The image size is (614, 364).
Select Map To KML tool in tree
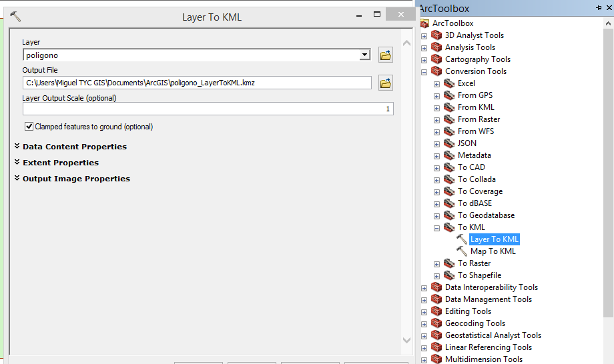click(493, 251)
